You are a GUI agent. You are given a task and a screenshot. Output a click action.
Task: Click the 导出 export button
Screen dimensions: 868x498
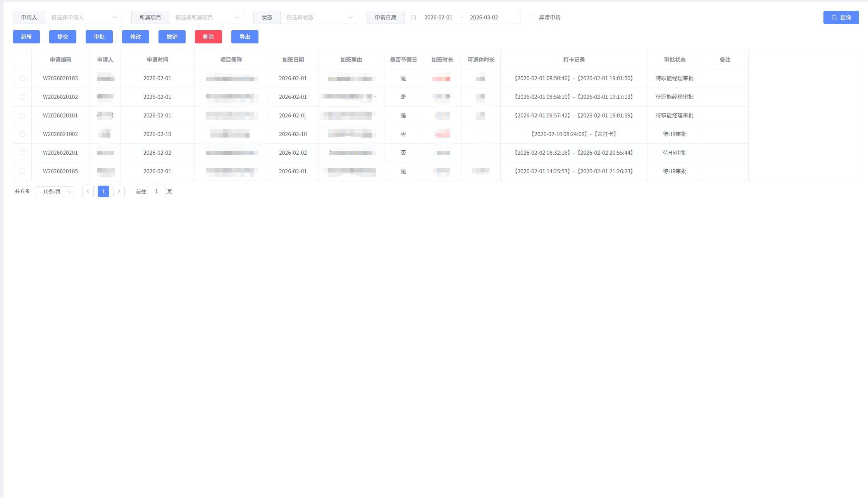245,37
